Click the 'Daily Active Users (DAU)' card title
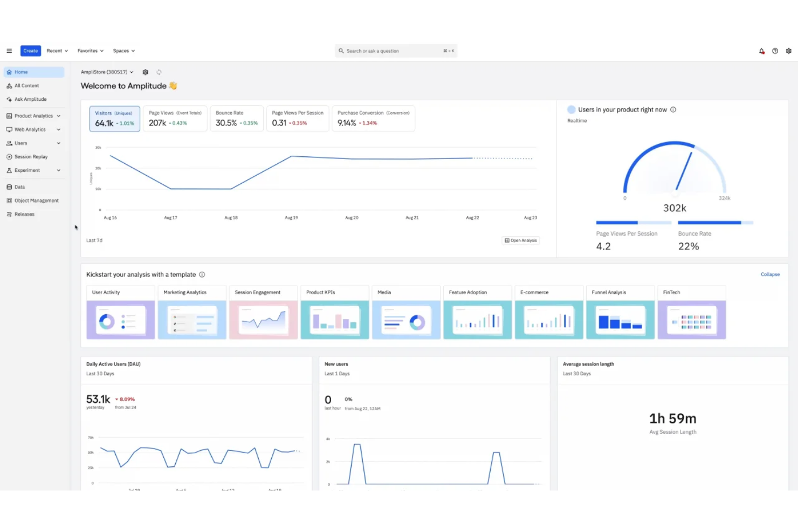 113,364
